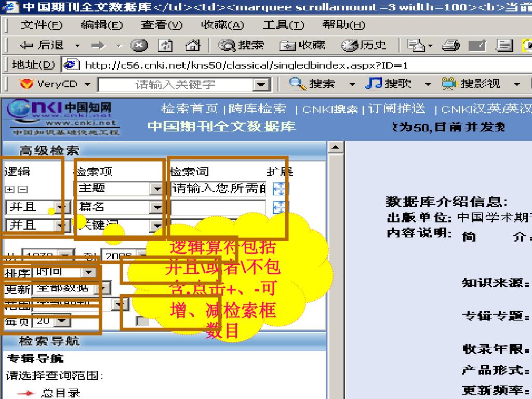
Task: Open the VeryCD keyword dropdown
Action: (x=261, y=84)
